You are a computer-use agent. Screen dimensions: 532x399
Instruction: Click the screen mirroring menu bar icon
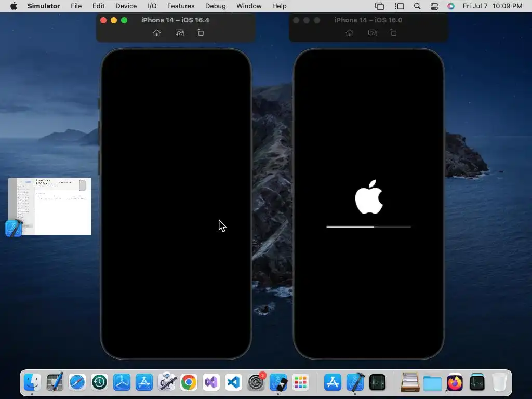[x=379, y=6]
